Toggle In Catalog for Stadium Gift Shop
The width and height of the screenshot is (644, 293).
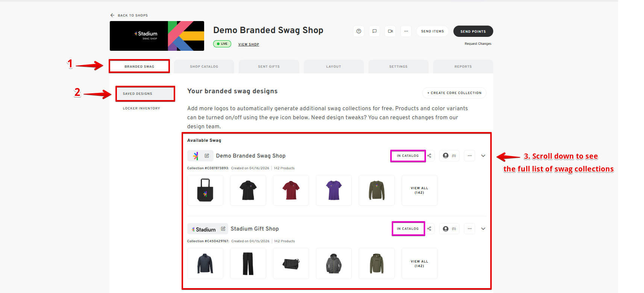pos(408,229)
